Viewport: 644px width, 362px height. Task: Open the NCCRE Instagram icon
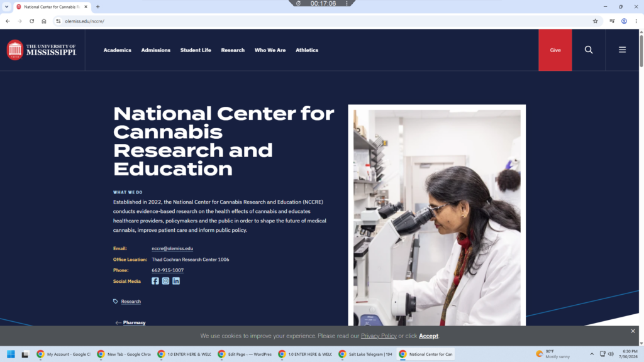coord(165,281)
